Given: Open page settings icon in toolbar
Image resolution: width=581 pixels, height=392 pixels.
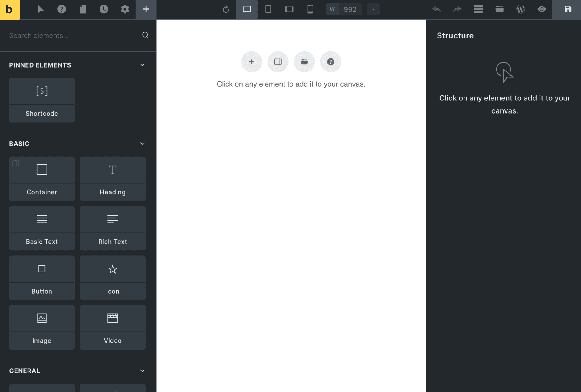Looking at the screenshot, I should (x=83, y=9).
